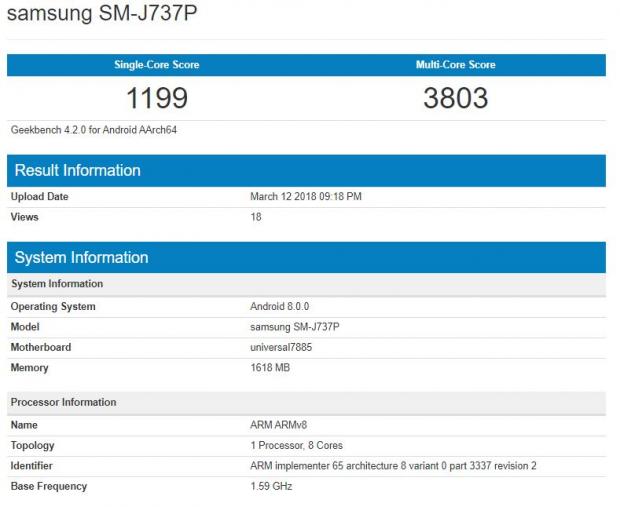Click the 1.59 GHz base frequency value
Viewport: 620px width, 507px height.
click(271, 487)
